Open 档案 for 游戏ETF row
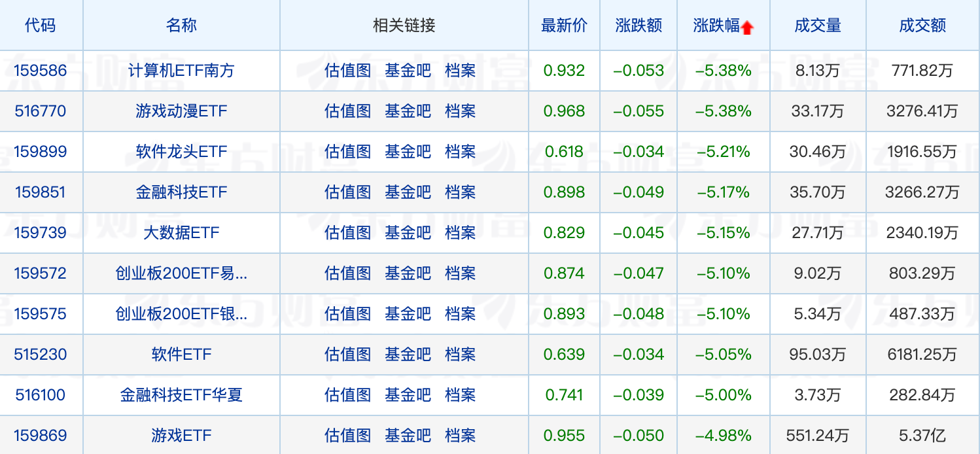 pyautogui.click(x=461, y=436)
